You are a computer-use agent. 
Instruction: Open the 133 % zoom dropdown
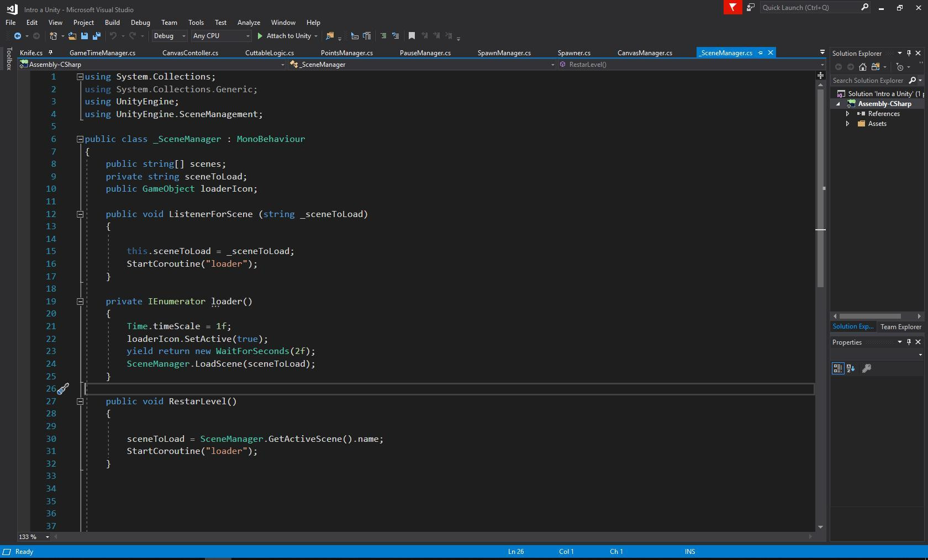pos(34,537)
